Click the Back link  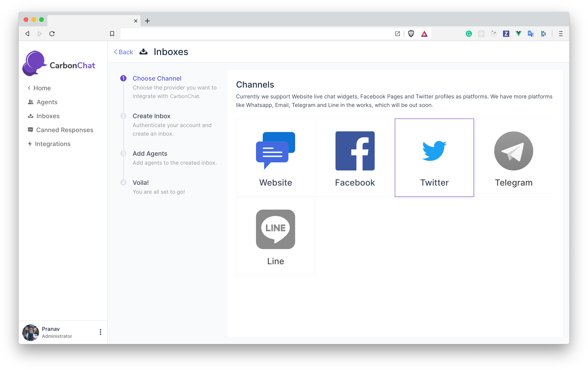(x=123, y=52)
